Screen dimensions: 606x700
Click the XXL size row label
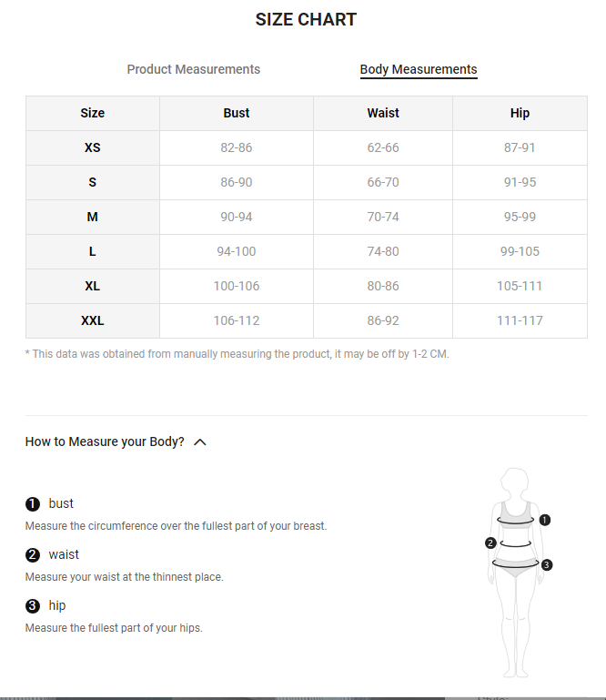click(93, 320)
